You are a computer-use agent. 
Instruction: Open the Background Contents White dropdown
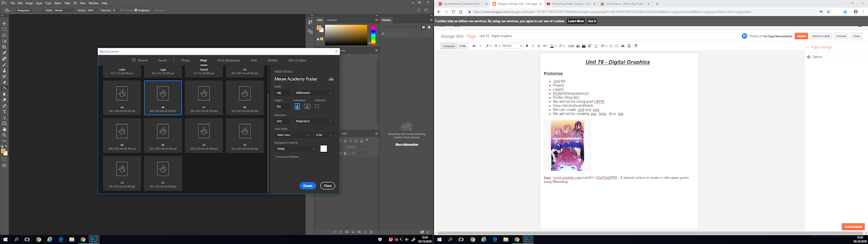click(296, 149)
